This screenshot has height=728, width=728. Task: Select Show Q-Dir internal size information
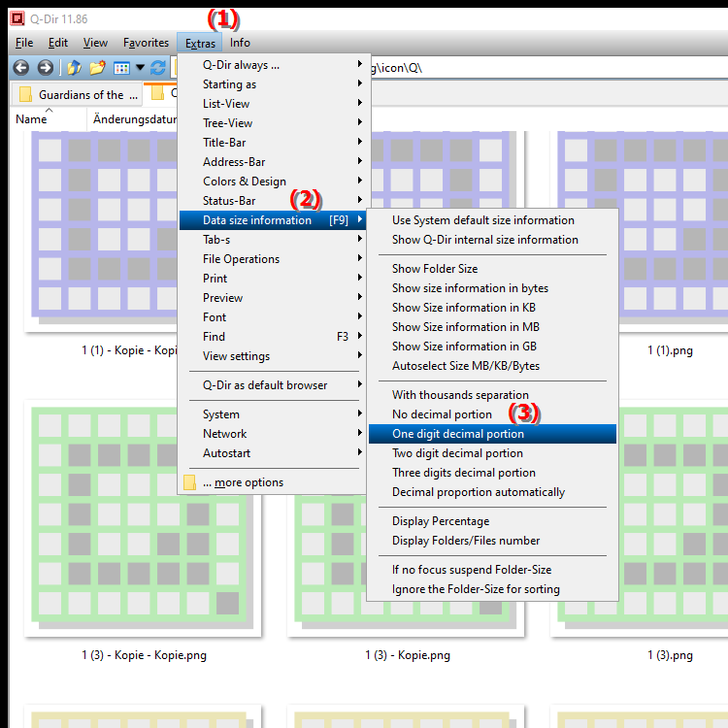point(492,240)
